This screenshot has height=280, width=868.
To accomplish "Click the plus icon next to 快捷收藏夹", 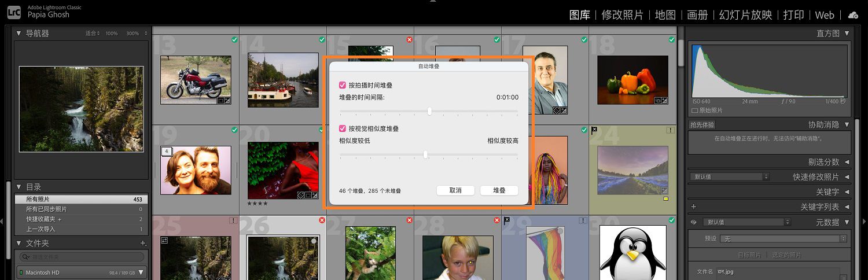I will click(60, 219).
